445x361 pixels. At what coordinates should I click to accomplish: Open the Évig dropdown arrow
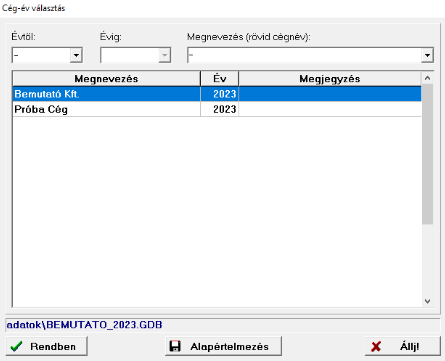(x=165, y=55)
